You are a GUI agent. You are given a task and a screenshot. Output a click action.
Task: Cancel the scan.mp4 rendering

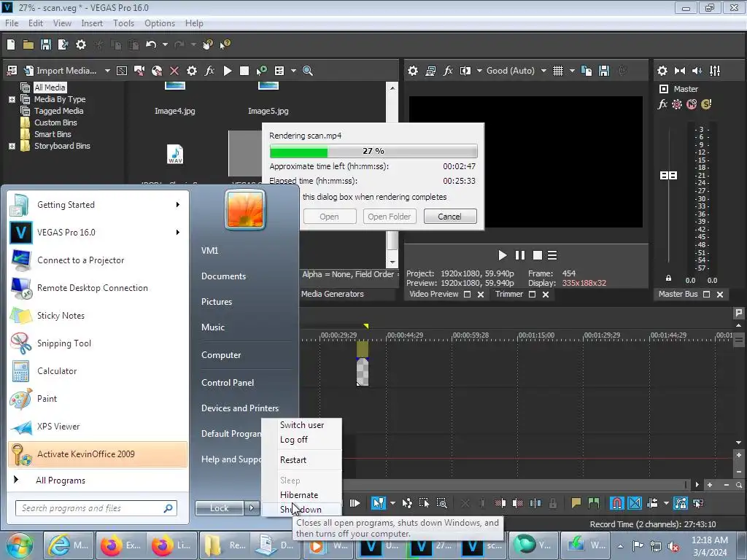[x=449, y=217]
